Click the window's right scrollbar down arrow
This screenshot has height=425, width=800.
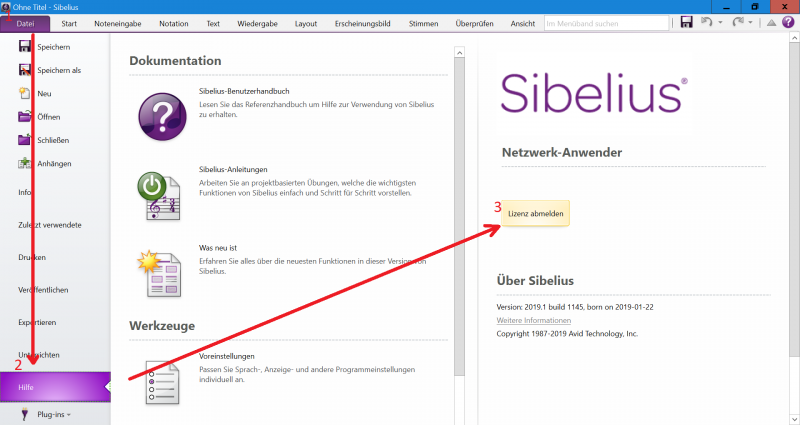point(794,419)
